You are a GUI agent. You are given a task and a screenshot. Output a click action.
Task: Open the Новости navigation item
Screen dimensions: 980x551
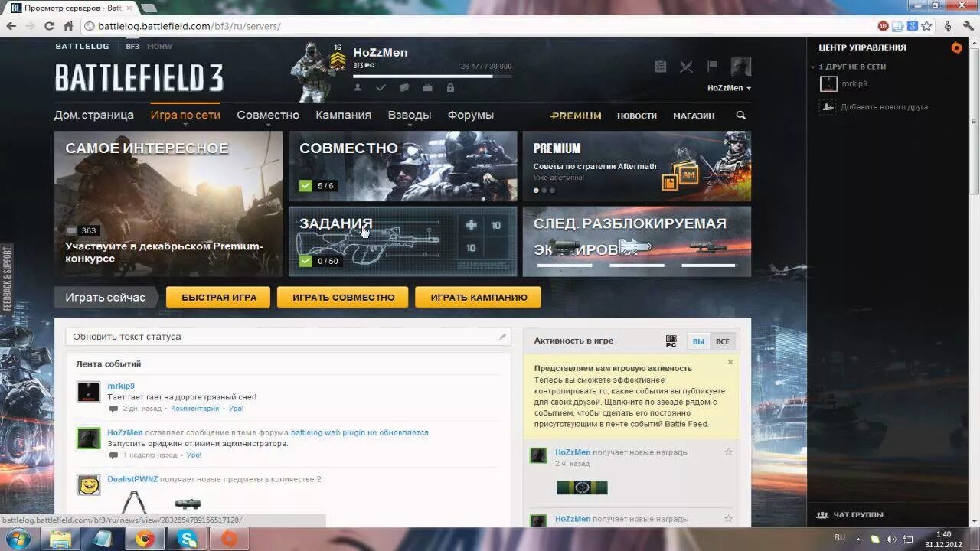pyautogui.click(x=637, y=116)
